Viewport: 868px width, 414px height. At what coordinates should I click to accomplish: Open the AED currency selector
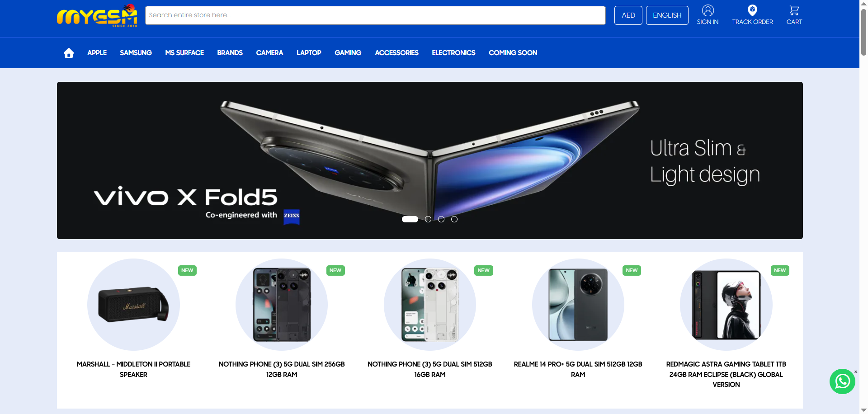pyautogui.click(x=628, y=15)
